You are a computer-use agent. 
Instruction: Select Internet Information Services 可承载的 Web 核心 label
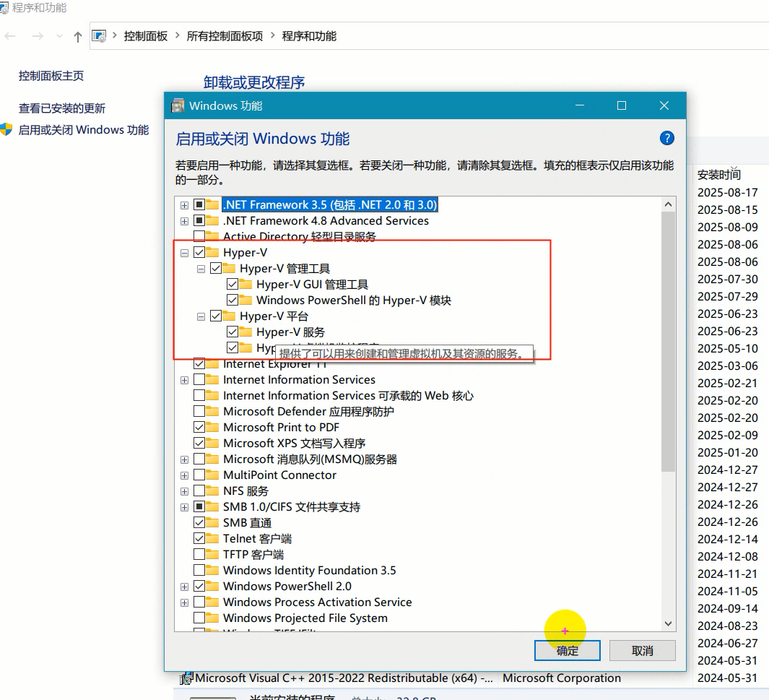[x=348, y=395]
